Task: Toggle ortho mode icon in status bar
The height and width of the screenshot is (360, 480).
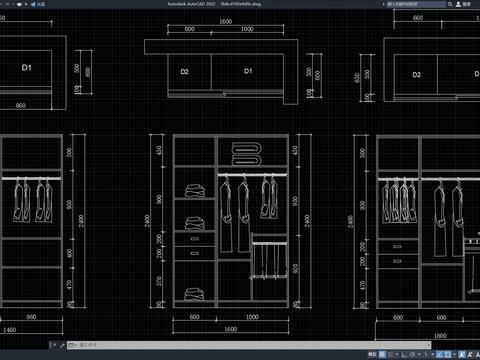Action: (x=404, y=354)
